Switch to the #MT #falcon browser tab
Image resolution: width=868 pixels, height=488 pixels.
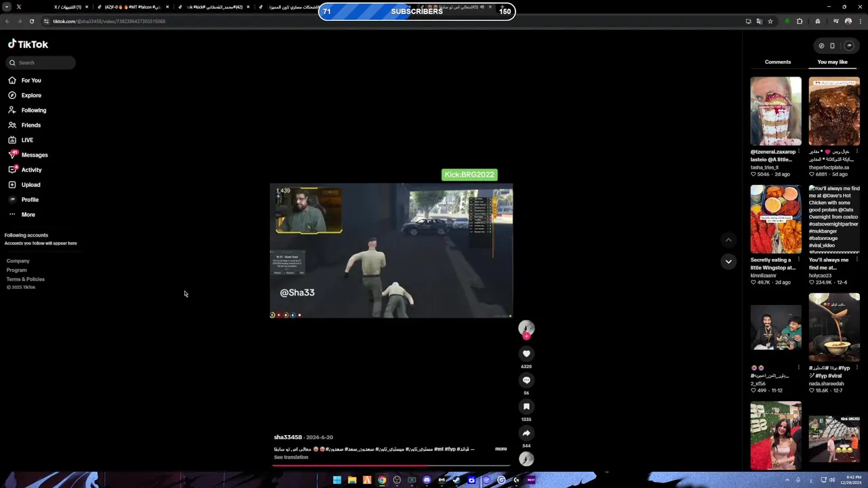coord(132,7)
